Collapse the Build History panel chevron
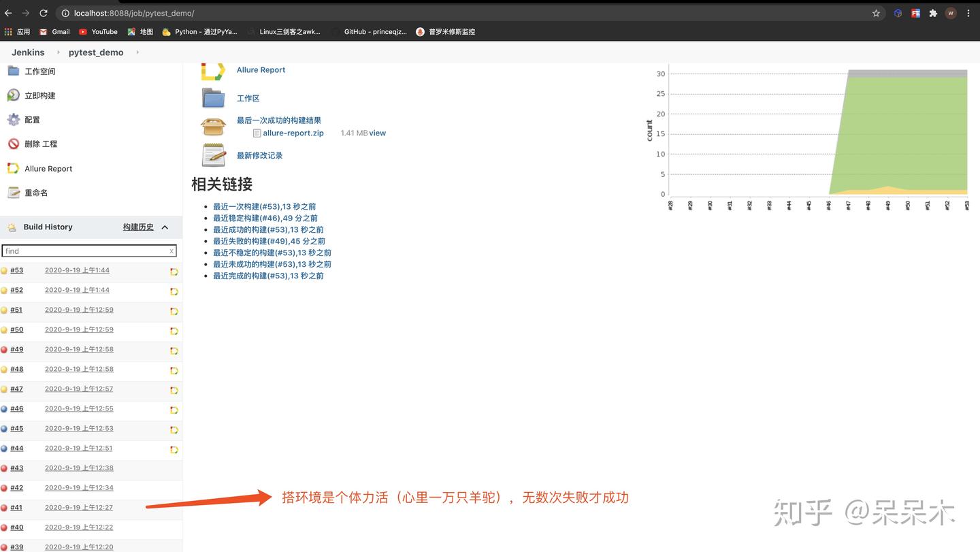 (x=165, y=227)
